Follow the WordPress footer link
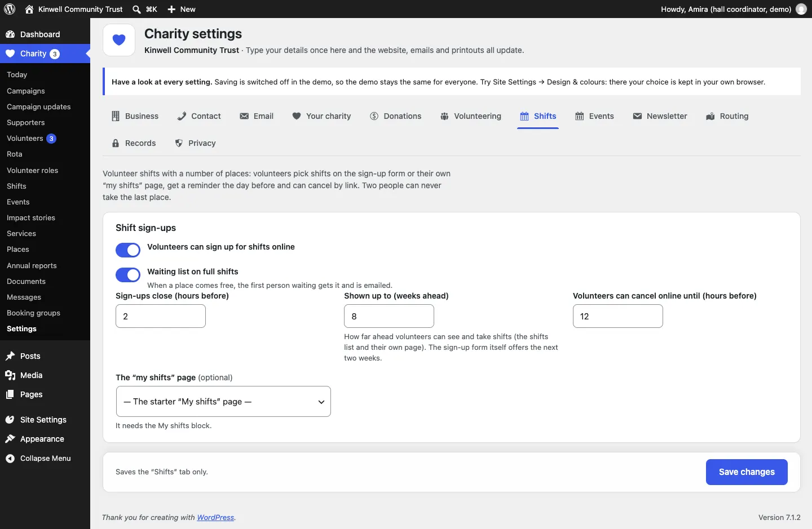The width and height of the screenshot is (812, 529). (x=215, y=518)
